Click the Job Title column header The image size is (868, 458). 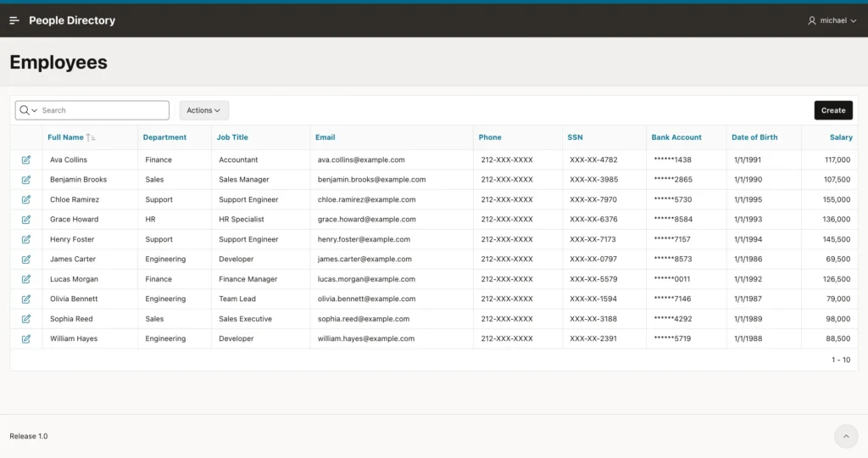pos(232,137)
